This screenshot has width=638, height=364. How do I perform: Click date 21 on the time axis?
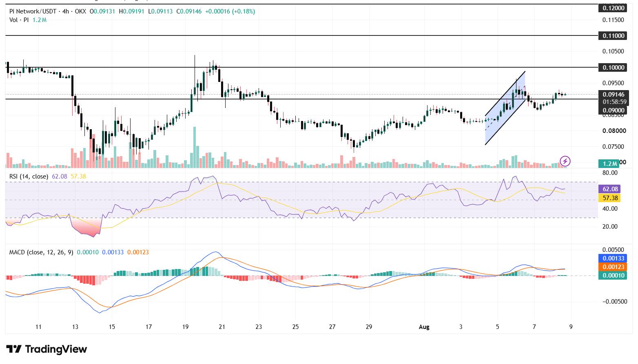(222, 327)
